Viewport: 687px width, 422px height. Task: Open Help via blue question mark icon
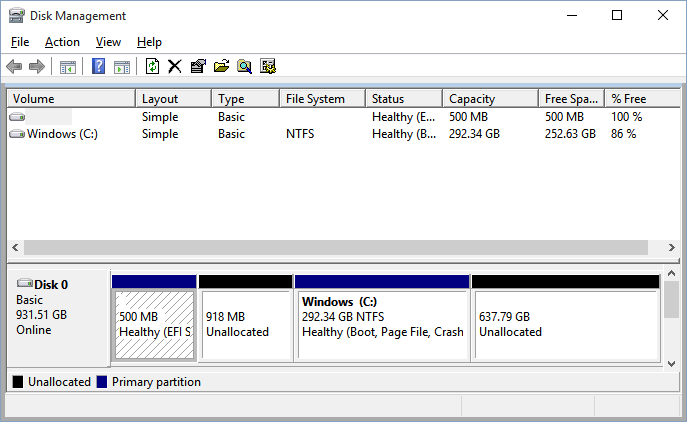(x=99, y=67)
